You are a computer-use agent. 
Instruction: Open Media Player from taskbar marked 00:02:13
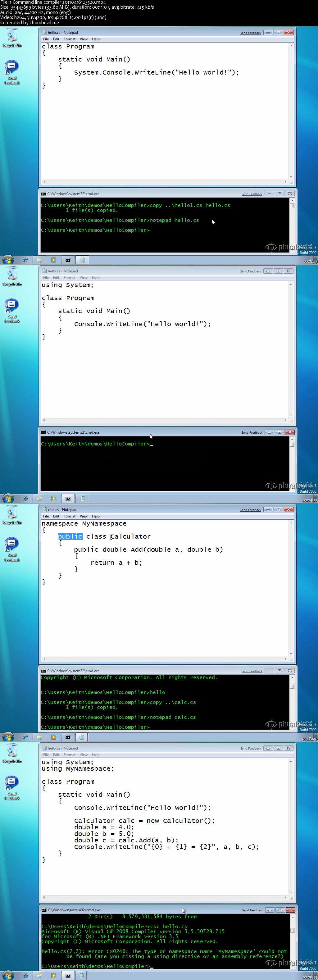click(54, 260)
